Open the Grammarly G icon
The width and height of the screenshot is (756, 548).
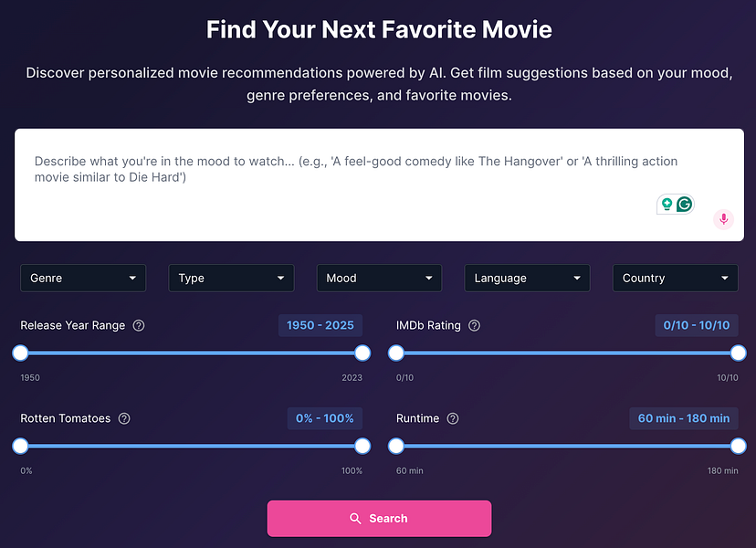(x=683, y=204)
